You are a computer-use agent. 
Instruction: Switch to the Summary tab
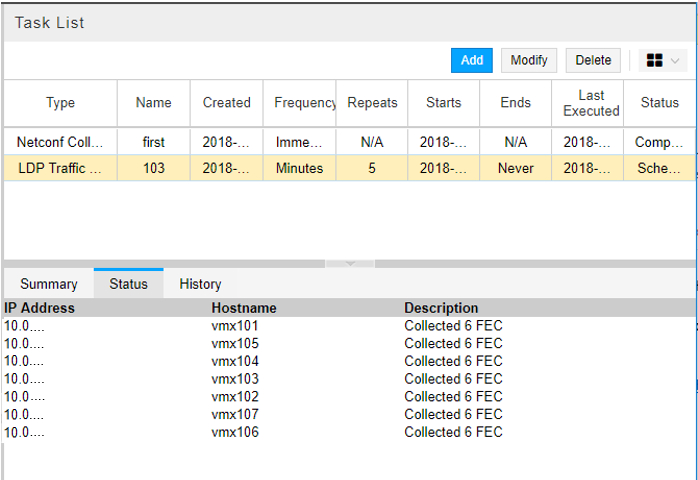[49, 284]
